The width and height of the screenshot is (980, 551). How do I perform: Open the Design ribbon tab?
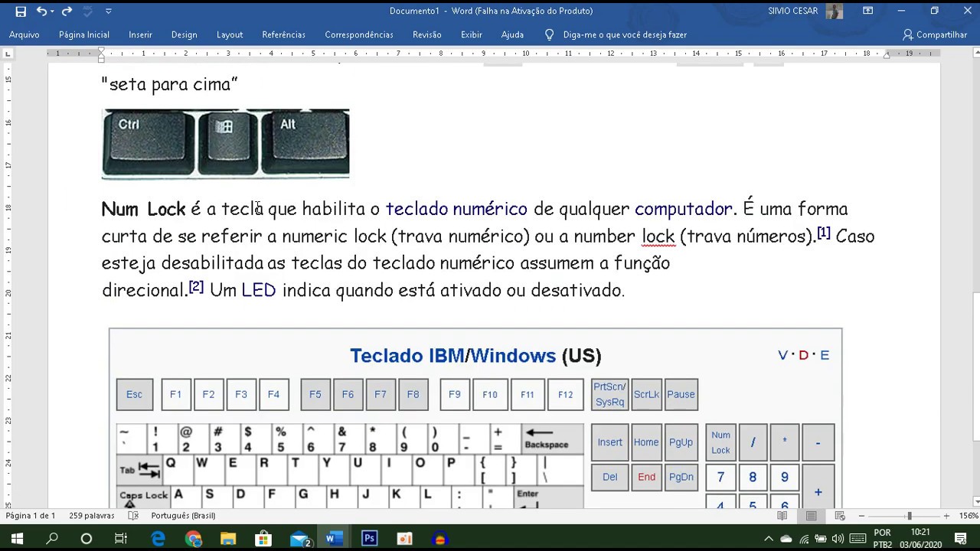click(185, 34)
